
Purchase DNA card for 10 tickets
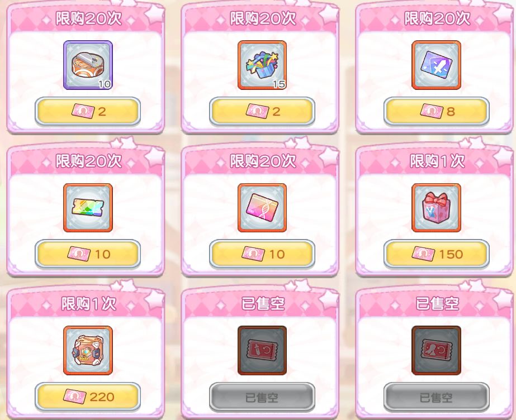[262, 254]
